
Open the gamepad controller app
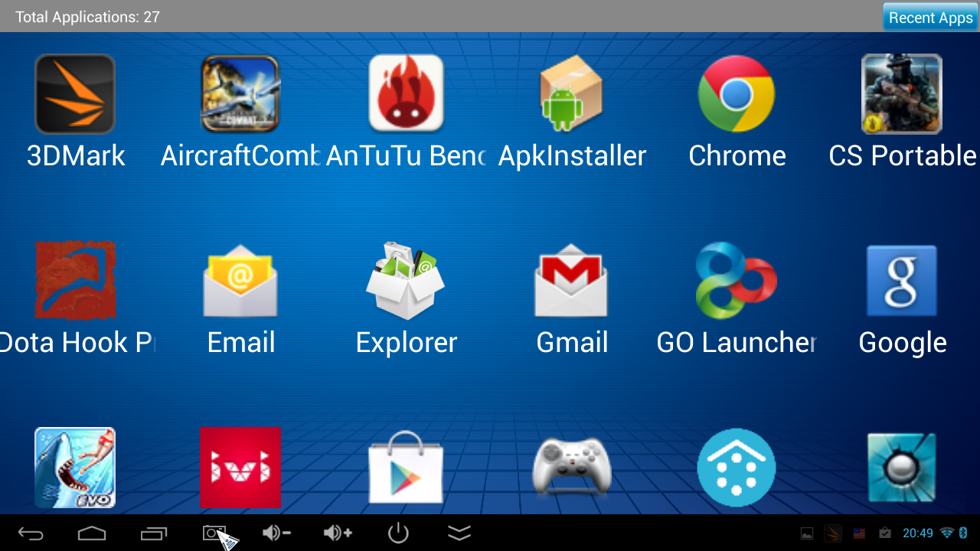coord(571,468)
